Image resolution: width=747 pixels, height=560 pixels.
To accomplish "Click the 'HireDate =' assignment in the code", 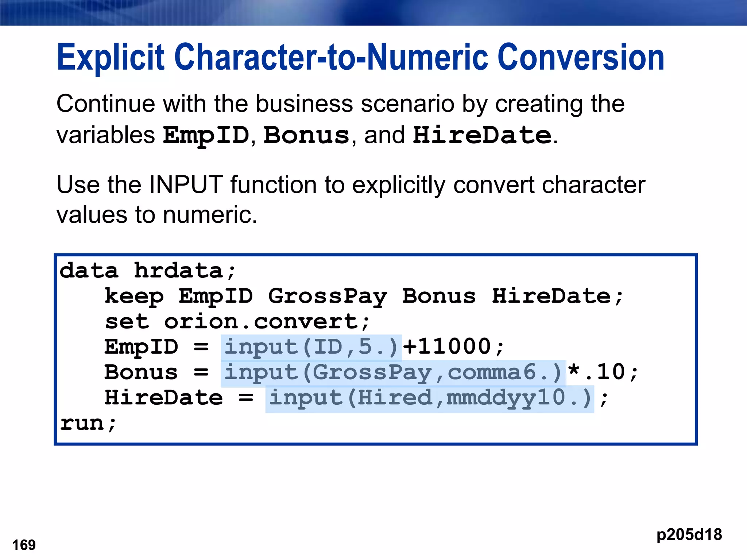I will tap(179, 398).
